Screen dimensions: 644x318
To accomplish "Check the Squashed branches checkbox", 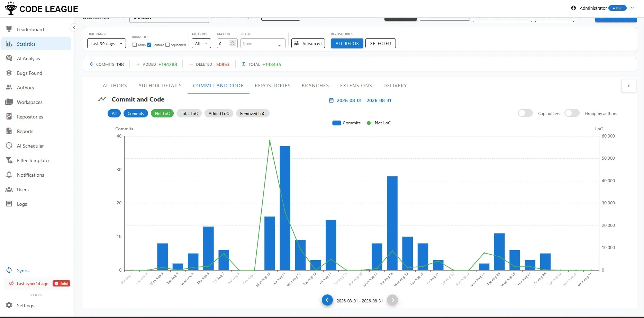I will point(168,45).
